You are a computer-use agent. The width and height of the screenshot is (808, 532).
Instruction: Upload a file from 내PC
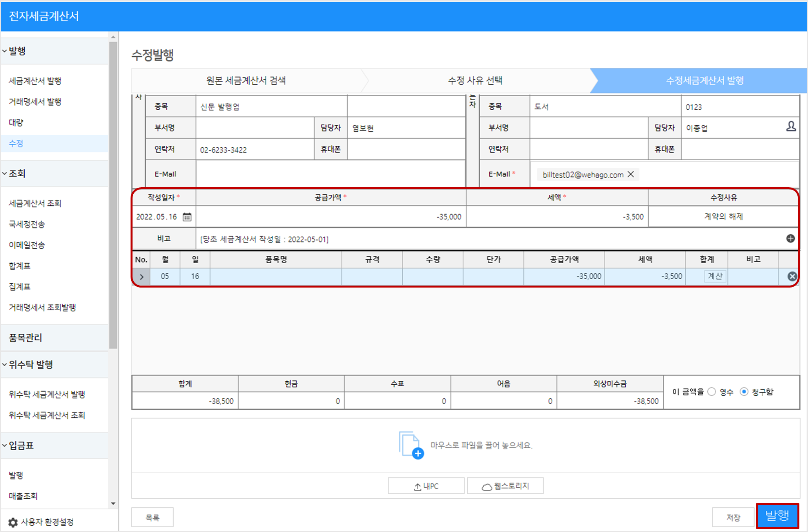coord(426,486)
